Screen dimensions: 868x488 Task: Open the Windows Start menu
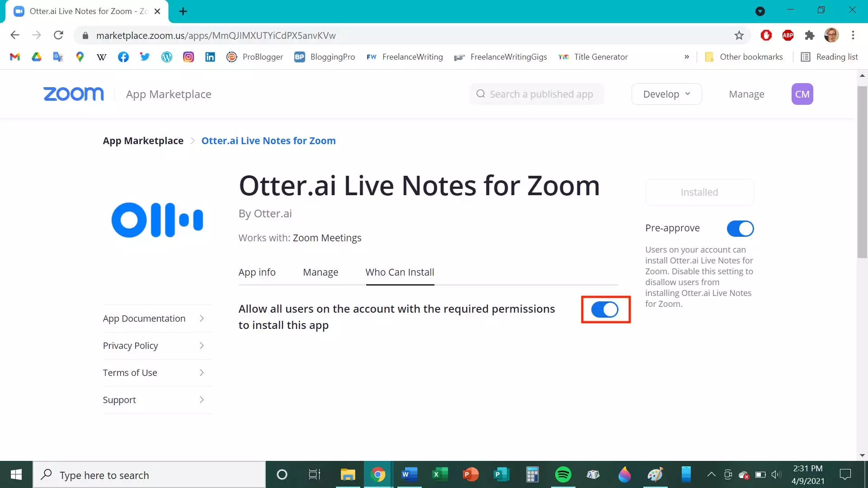coord(16,475)
